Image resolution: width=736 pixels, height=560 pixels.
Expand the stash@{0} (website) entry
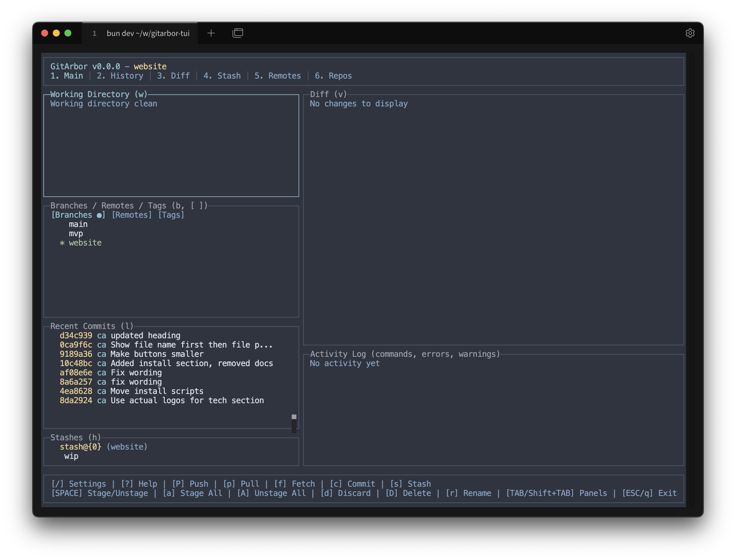103,447
